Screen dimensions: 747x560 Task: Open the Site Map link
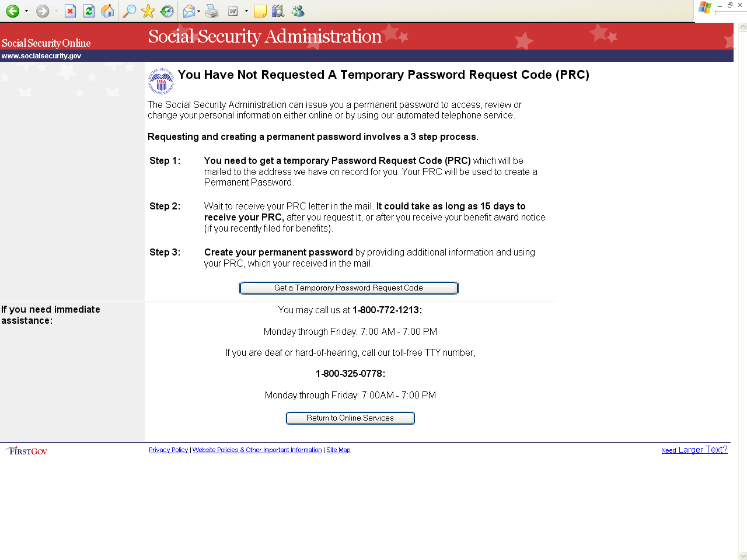tap(338, 450)
